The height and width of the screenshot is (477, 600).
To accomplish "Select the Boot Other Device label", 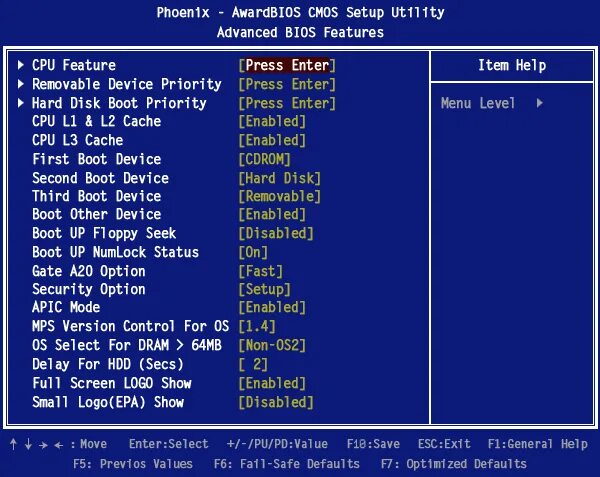I will coord(96,214).
